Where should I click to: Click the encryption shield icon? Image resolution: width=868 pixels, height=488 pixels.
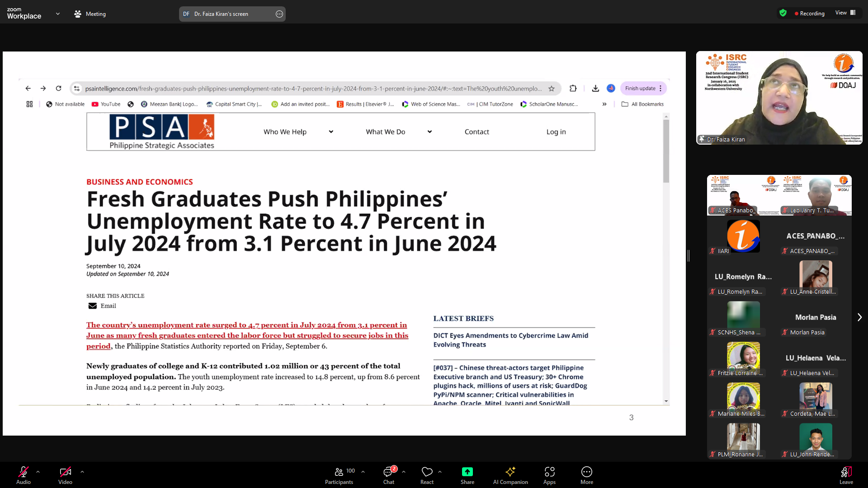click(783, 13)
